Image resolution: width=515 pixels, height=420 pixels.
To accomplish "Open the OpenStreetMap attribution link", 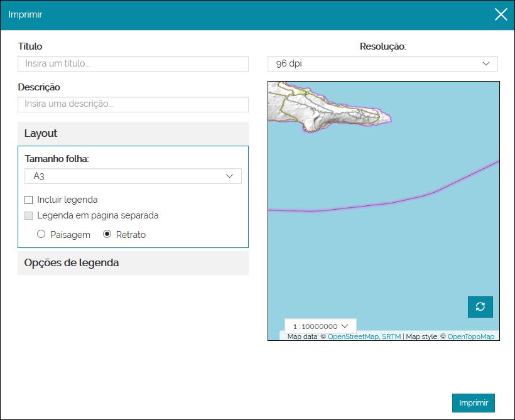I will (x=354, y=337).
